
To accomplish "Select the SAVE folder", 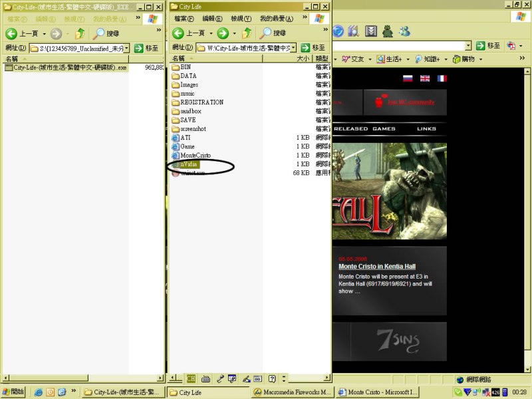I will tap(184, 120).
